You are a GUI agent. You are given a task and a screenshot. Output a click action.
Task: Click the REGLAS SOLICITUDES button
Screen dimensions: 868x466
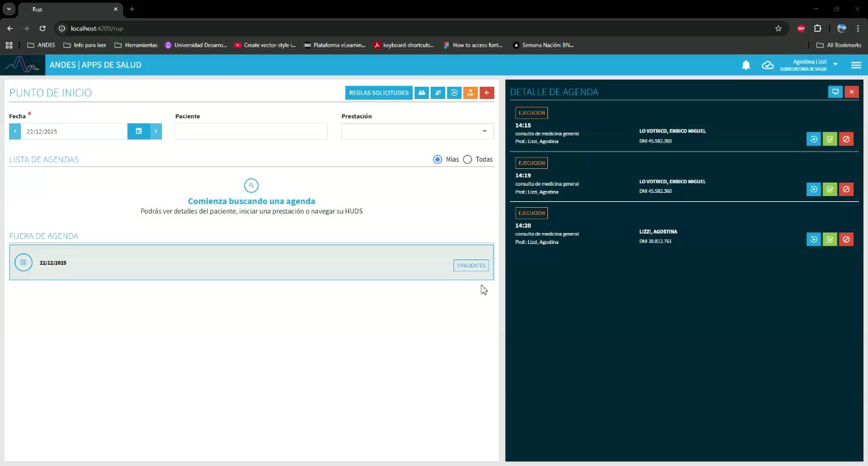(379, 93)
